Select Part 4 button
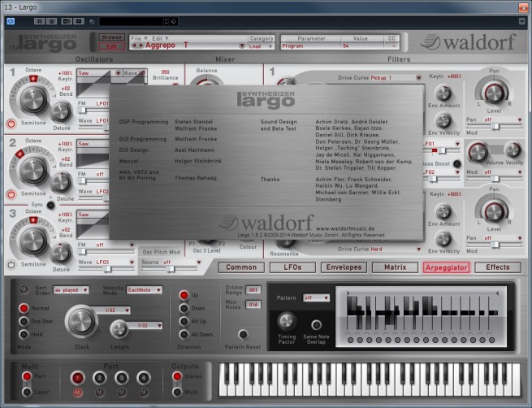 pos(144,378)
